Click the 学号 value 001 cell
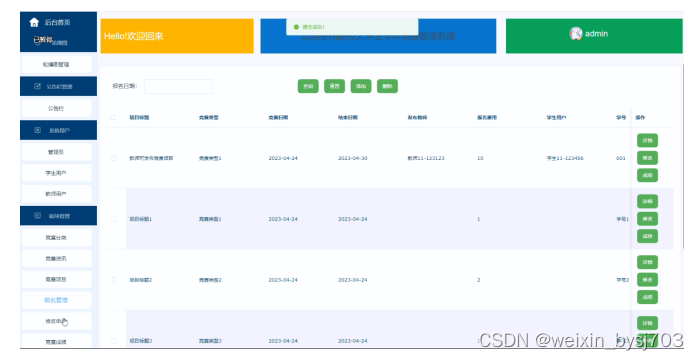This screenshot has width=699, height=360. pyautogui.click(x=621, y=158)
